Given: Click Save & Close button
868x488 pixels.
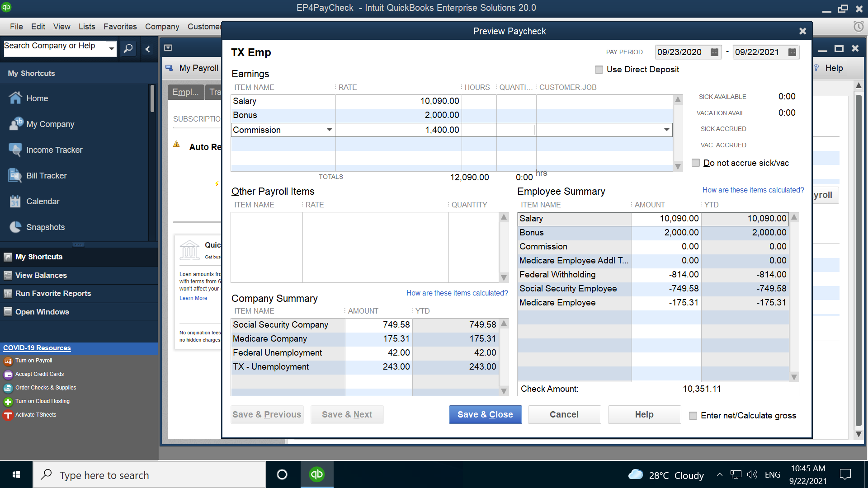Looking at the screenshot, I should click(x=485, y=414).
